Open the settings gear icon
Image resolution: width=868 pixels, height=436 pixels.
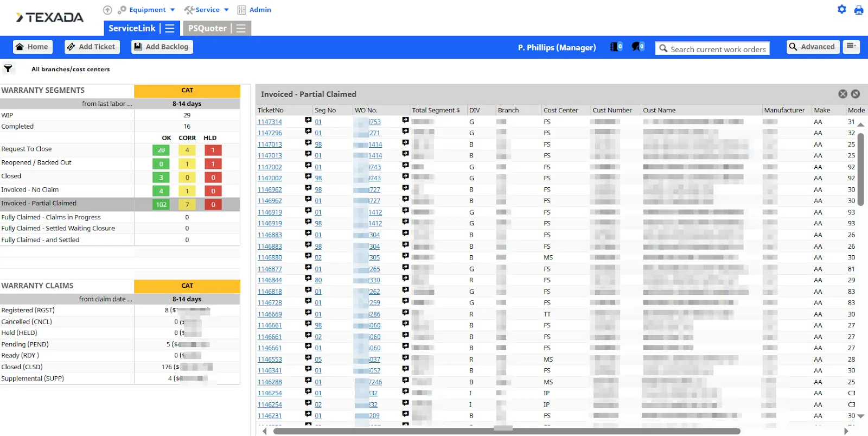(841, 9)
